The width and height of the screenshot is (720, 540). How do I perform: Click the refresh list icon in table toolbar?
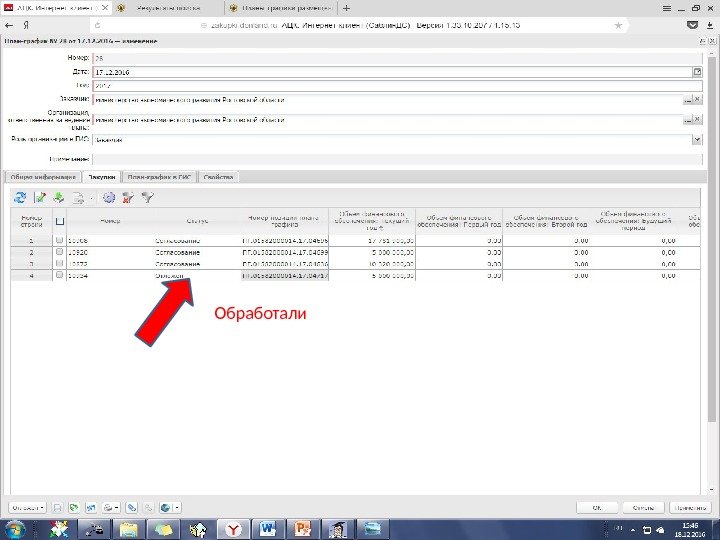pyautogui.click(x=20, y=197)
